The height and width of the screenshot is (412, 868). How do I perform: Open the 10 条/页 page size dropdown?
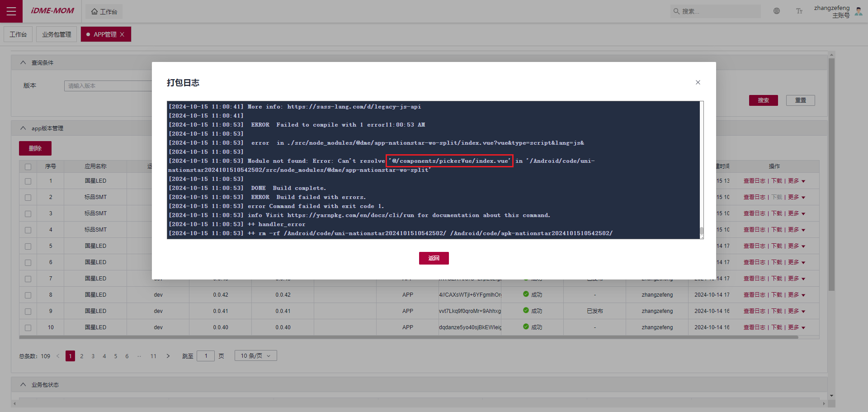coord(255,356)
